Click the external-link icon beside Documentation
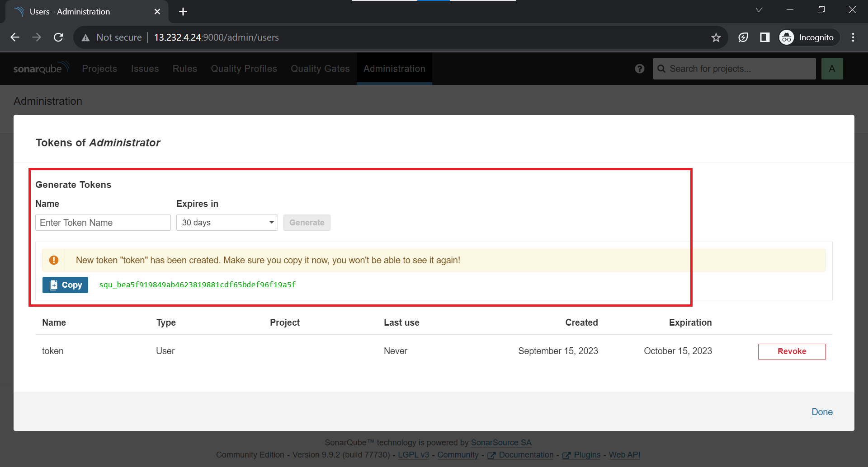Screen dimensions: 868x467 (x=492, y=455)
